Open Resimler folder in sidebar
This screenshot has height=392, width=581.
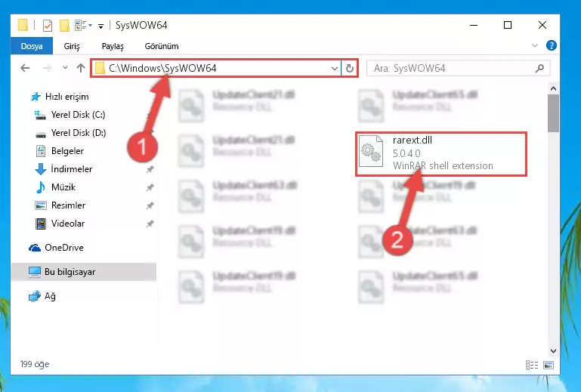coord(60,205)
